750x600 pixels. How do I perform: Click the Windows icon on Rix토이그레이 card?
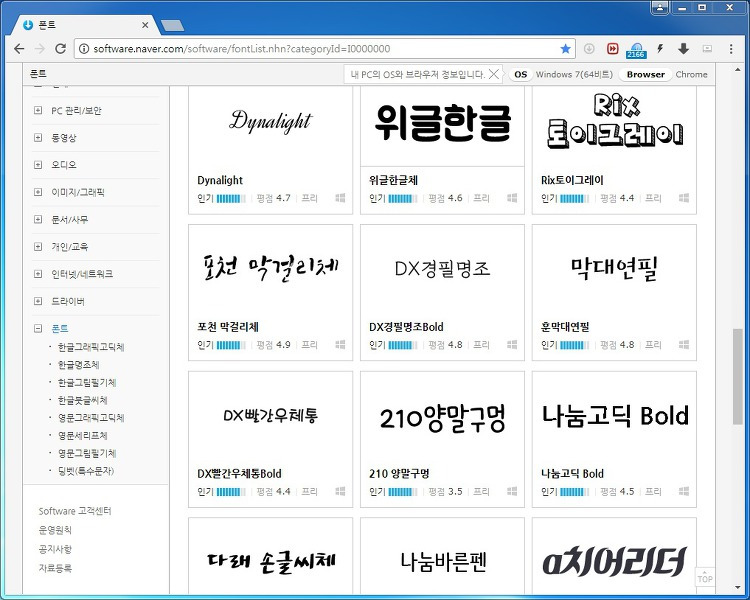[x=684, y=198]
